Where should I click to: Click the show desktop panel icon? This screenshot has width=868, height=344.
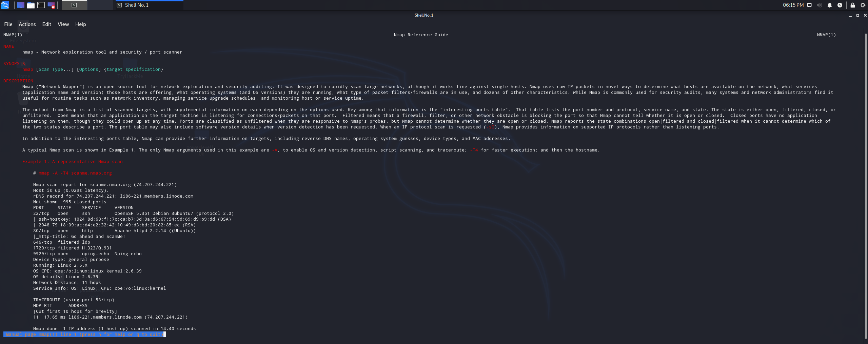21,5
